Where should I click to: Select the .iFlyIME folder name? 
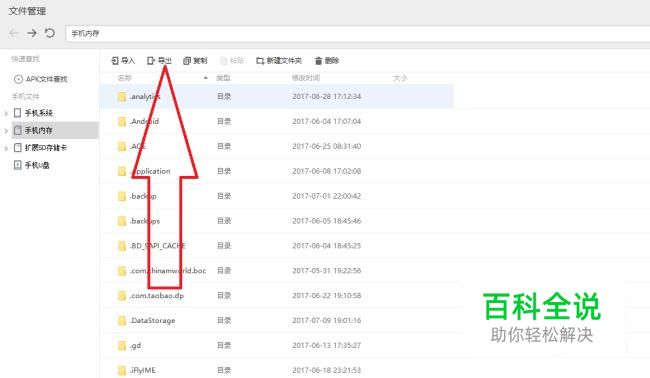pos(143,370)
